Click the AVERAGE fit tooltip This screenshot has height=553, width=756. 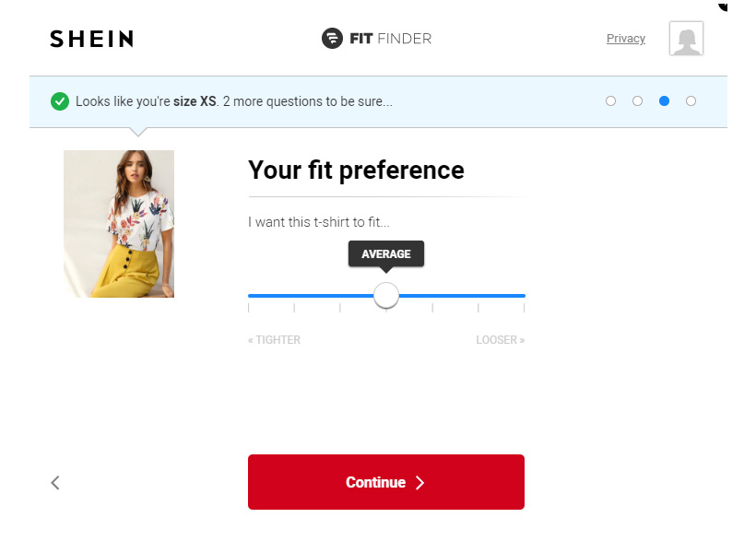tap(385, 253)
